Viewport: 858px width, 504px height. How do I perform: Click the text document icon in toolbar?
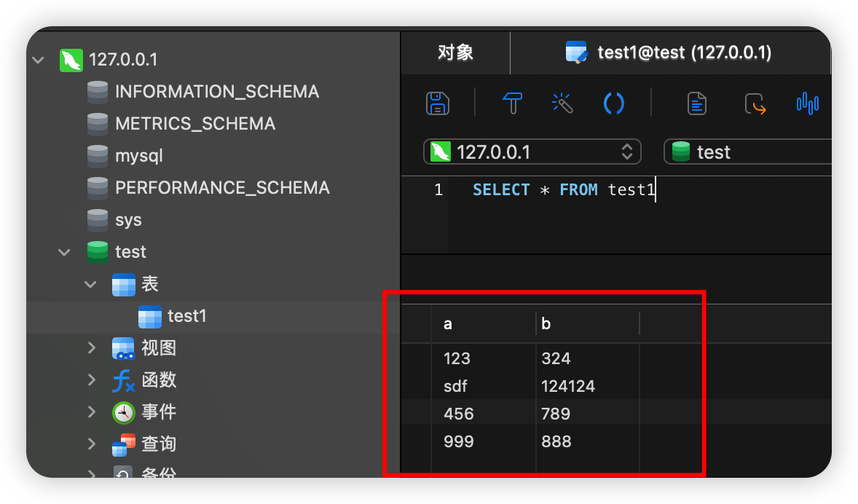[x=697, y=103]
